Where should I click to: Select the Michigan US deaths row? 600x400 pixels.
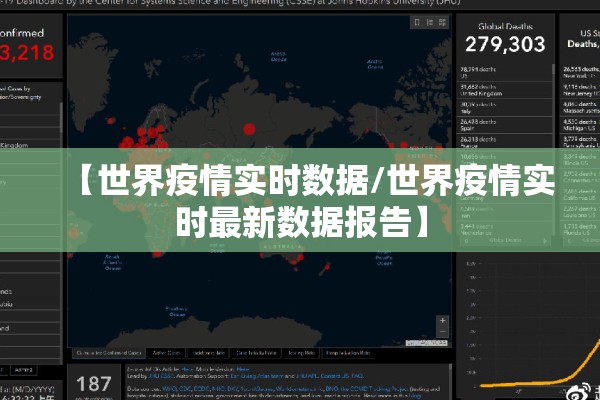coord(580,125)
